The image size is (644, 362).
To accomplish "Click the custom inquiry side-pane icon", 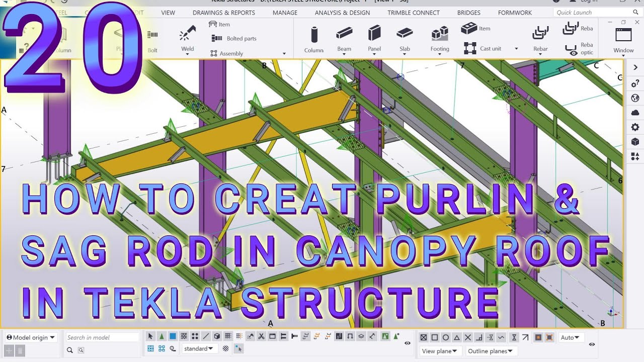I will pos(635,83).
